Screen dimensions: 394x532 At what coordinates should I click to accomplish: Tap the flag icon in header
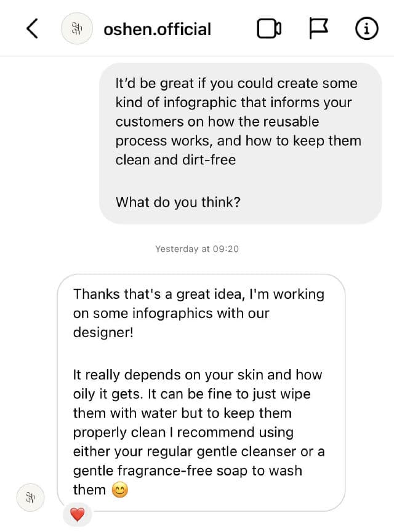[x=318, y=29]
